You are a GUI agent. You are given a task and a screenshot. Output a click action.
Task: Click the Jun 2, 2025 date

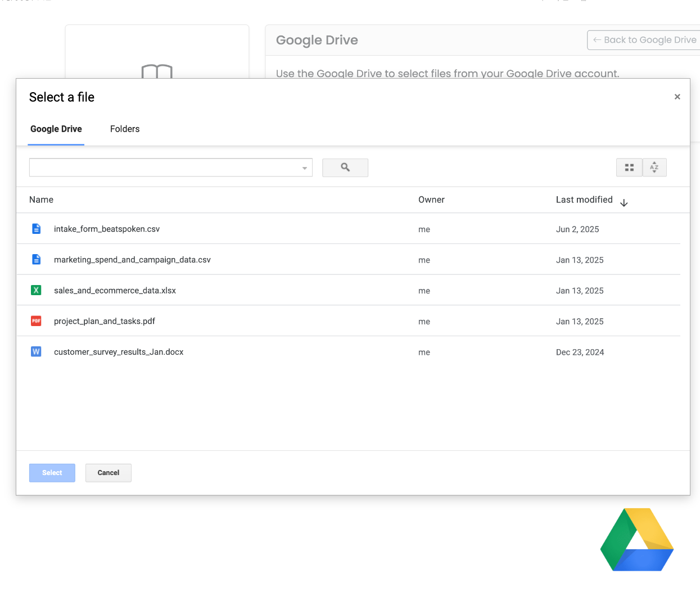pyautogui.click(x=577, y=229)
